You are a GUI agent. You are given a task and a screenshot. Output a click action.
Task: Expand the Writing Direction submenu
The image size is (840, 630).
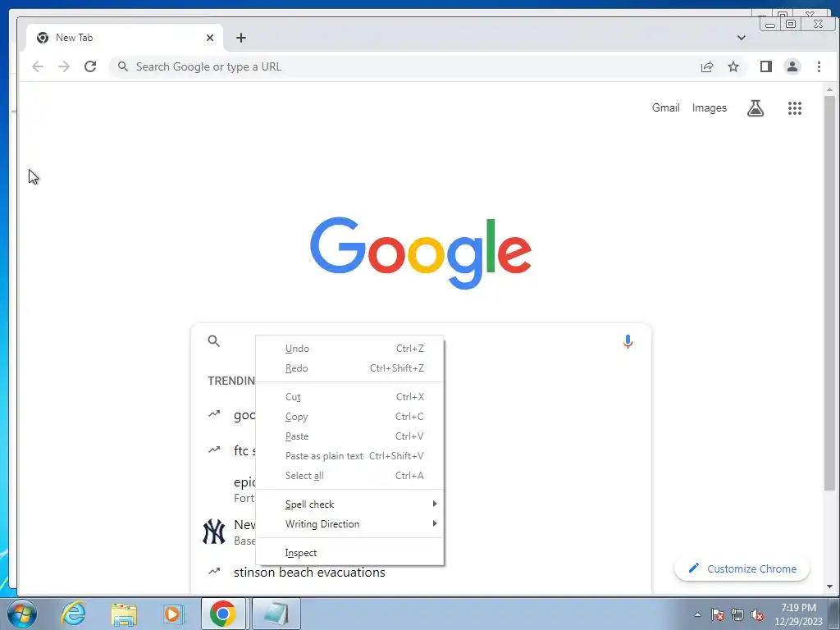(349, 524)
